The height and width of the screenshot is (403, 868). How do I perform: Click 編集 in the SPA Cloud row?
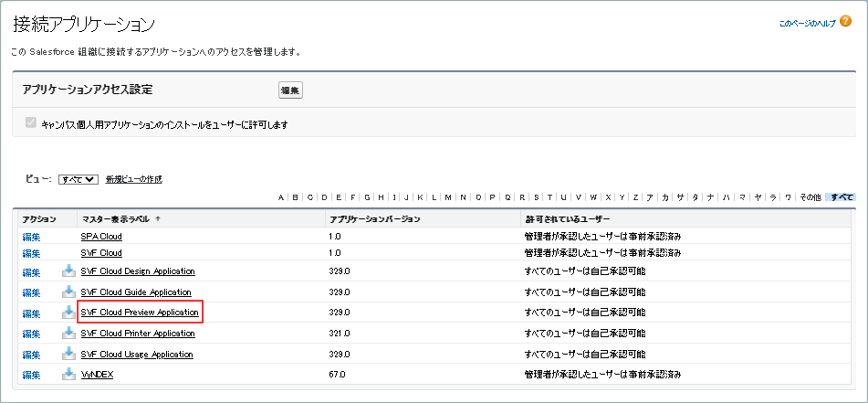coord(32,237)
